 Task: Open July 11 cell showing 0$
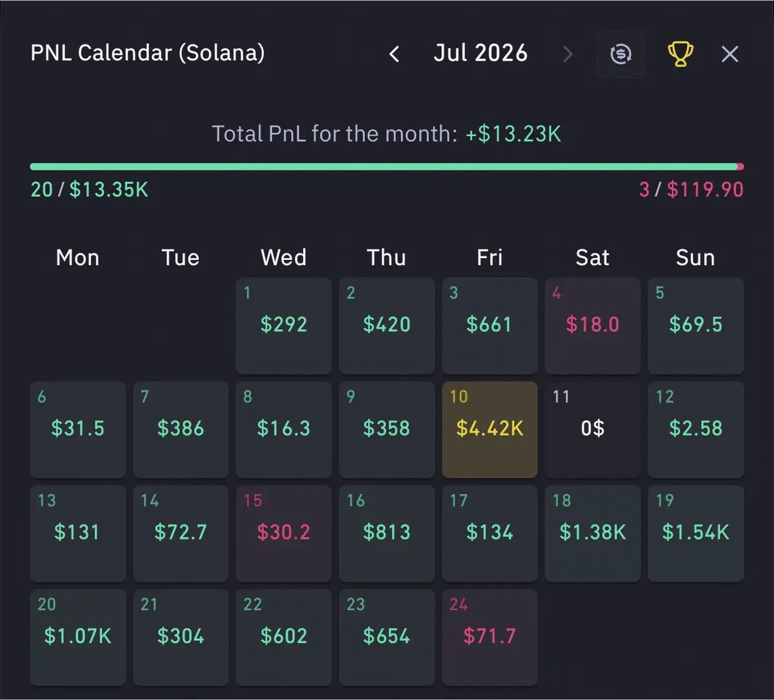pyautogui.click(x=593, y=430)
